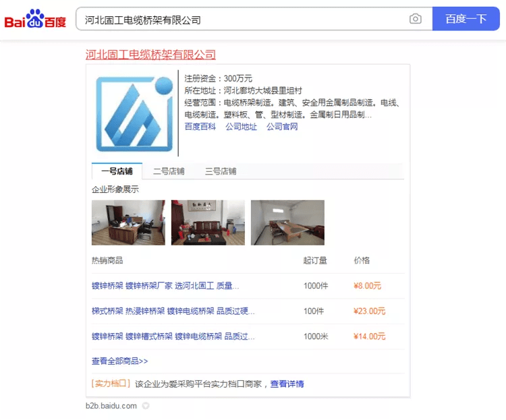Switch to the 三号店铺 tab
Screen dimensions: 506x420
coord(221,171)
